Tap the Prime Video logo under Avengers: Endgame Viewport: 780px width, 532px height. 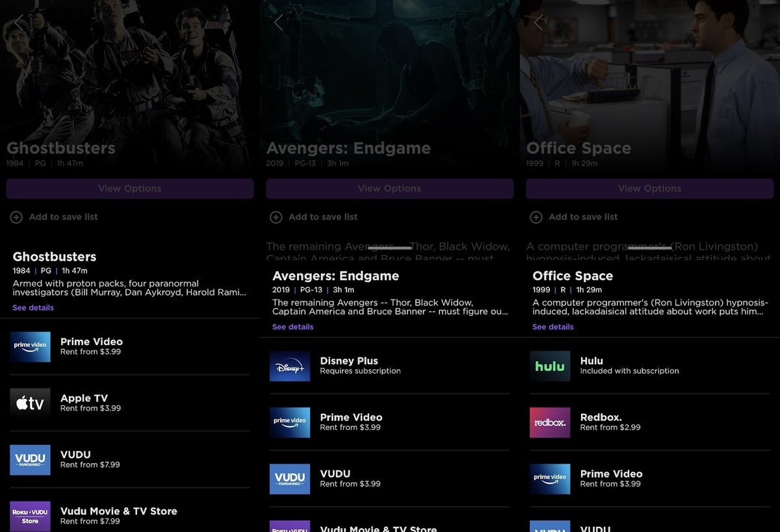point(290,423)
